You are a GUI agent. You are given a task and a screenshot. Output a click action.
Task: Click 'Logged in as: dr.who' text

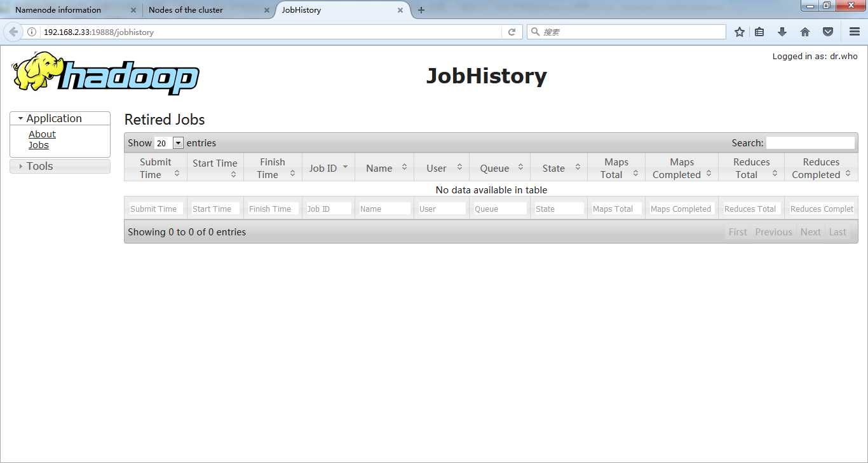click(x=815, y=56)
